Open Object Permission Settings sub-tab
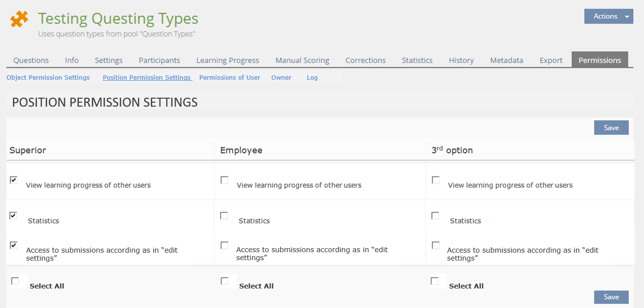The width and height of the screenshot is (644, 308). point(48,78)
